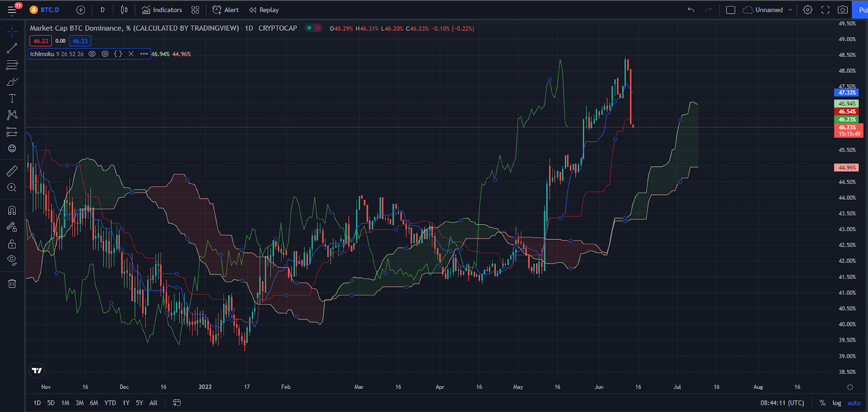Viewport: 868px width, 412px height.
Task: Select the text annotation tool
Action: tap(12, 98)
